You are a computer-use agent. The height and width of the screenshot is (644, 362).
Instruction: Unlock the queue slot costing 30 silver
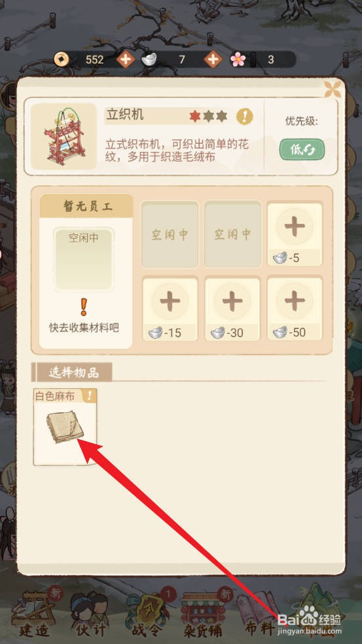click(x=232, y=309)
